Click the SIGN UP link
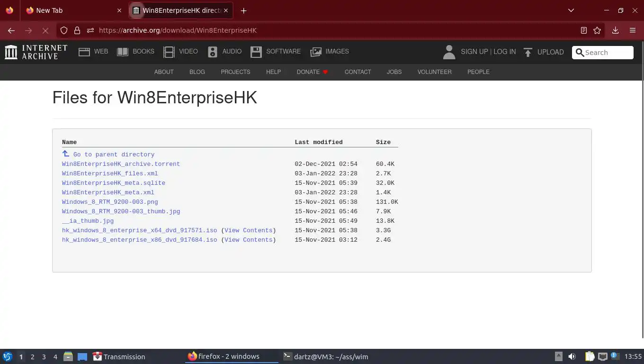644x364 pixels. tap(474, 52)
